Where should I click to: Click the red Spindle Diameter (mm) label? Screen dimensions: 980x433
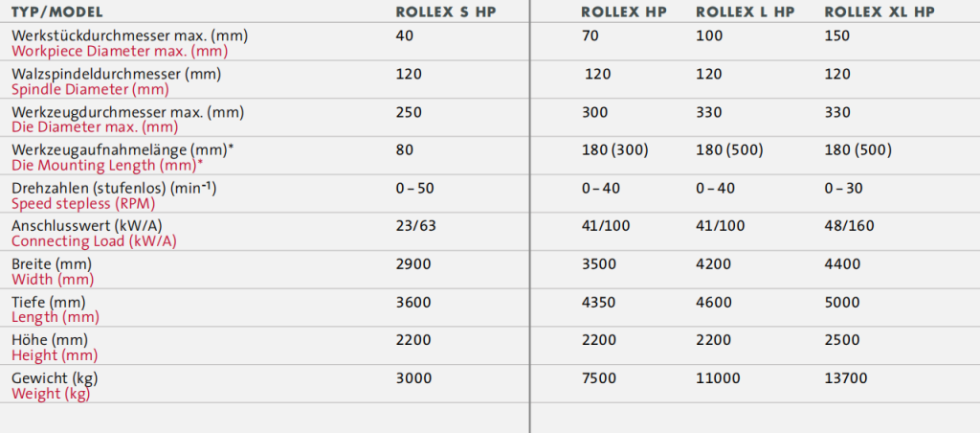point(90,88)
